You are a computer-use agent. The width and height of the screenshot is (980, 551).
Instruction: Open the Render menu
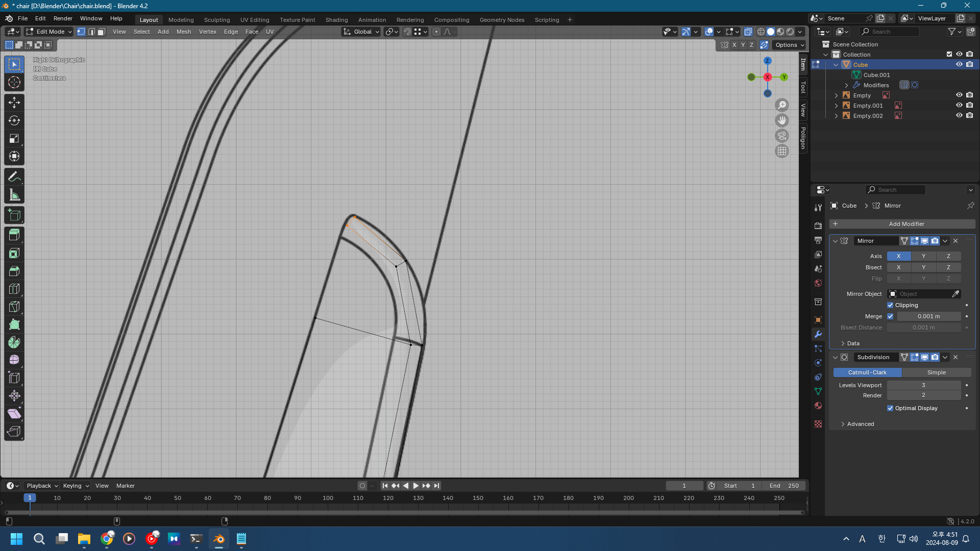(x=63, y=18)
